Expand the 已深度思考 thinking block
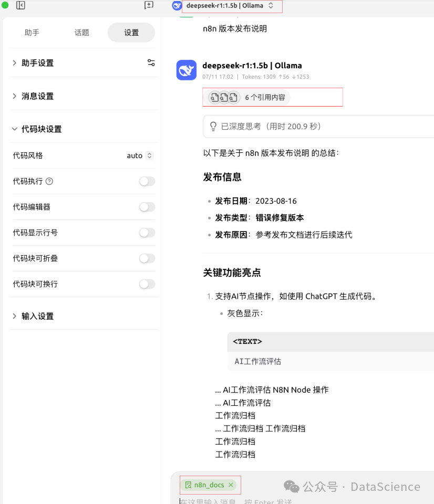This screenshot has height=504, width=434. [x=318, y=127]
